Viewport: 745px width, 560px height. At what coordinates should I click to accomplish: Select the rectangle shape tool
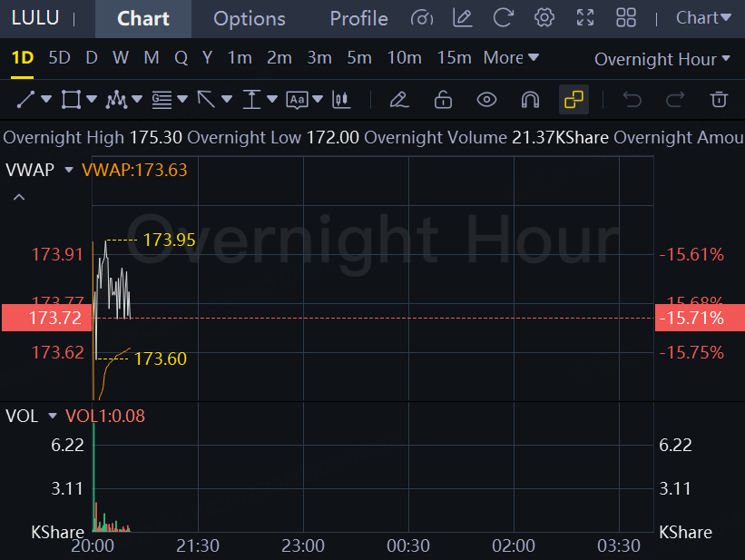[x=71, y=100]
